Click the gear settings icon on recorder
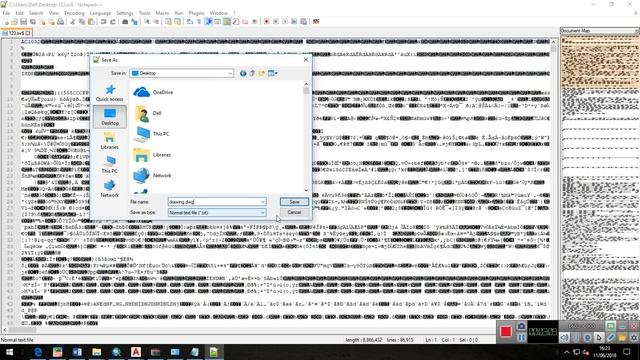Screen dimensions: 640x360 (x=634, y=338)
